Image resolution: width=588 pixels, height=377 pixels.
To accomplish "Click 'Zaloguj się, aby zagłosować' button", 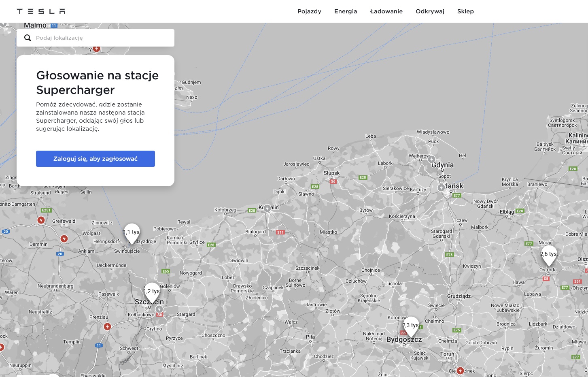I will pyautogui.click(x=96, y=159).
